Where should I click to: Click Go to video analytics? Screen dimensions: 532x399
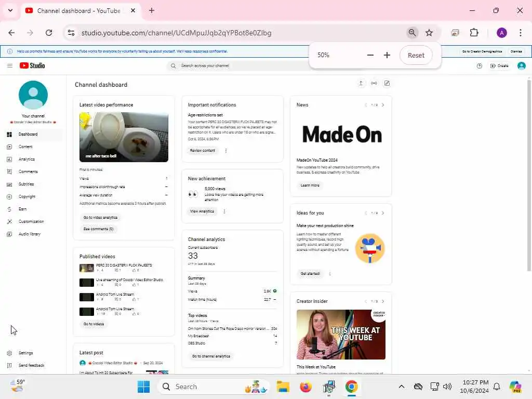100,218
